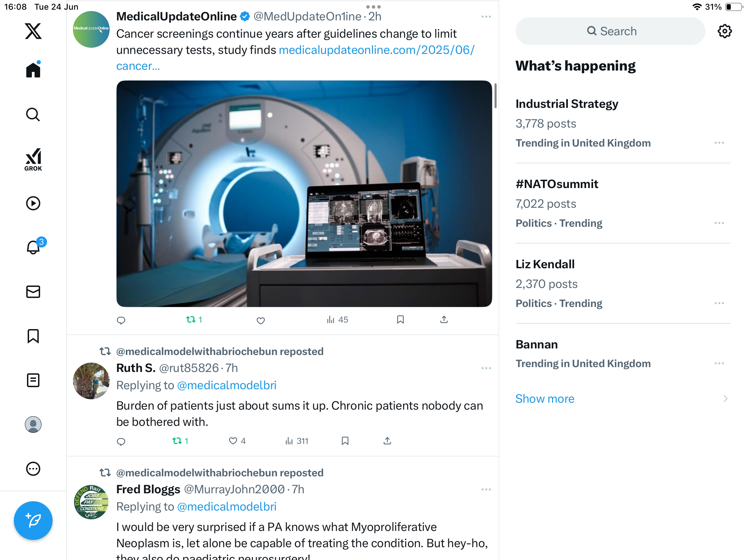This screenshot has height=560, width=747.
Task: Open options for Liz Kendall trend
Action: pos(719,303)
